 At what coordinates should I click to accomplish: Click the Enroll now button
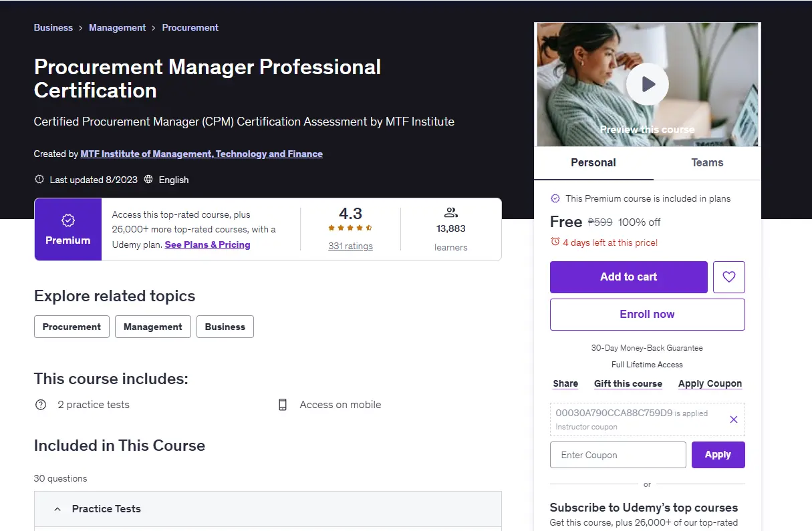click(x=647, y=315)
